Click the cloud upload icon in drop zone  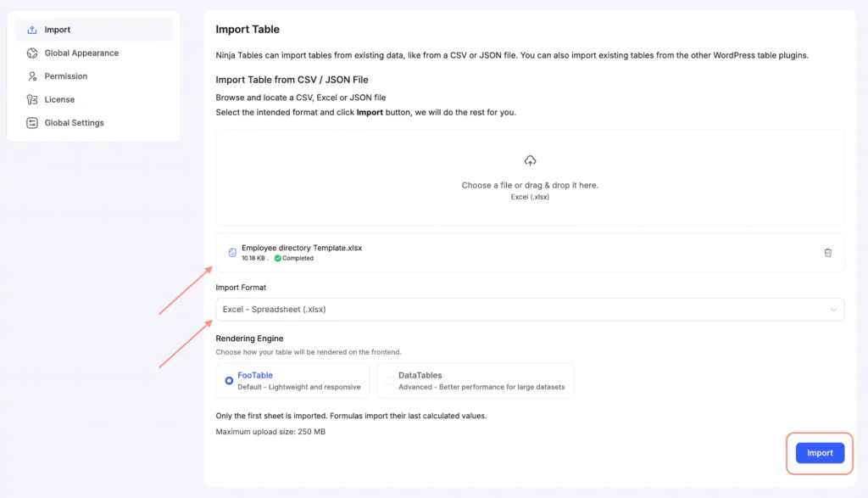coord(531,160)
